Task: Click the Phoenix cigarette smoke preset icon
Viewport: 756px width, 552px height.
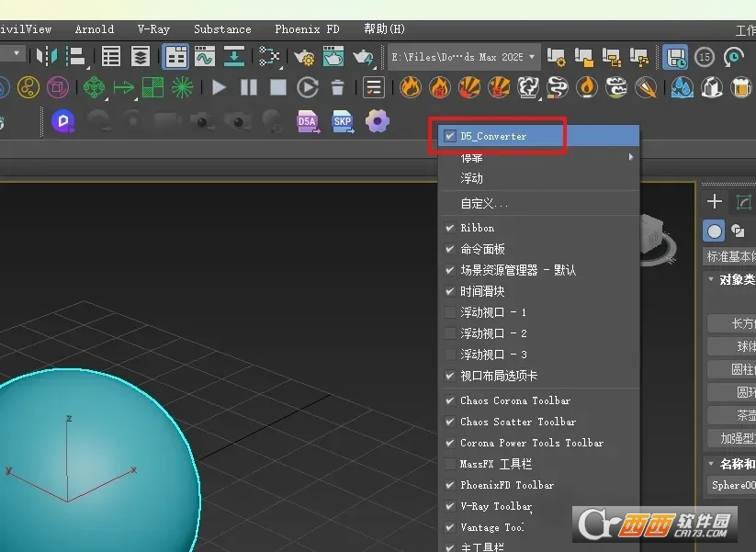Action: pyautogui.click(x=558, y=88)
